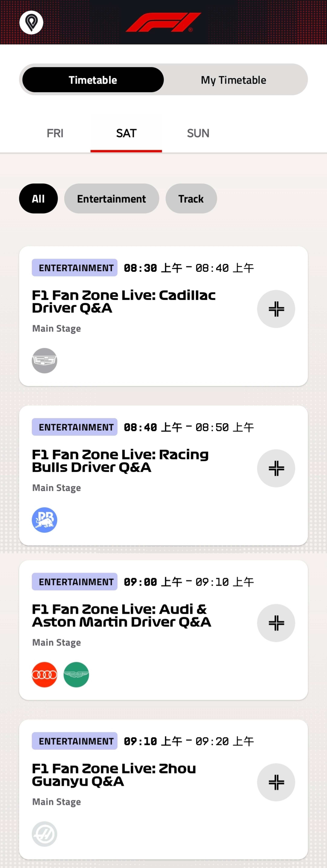
Task: Open F1 Fan Zone Live: Cadillac Driver Q&A
Action: point(124,302)
